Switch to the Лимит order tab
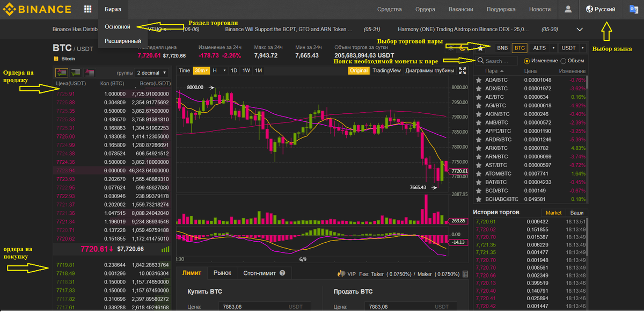This screenshot has height=312, width=644. (192, 273)
